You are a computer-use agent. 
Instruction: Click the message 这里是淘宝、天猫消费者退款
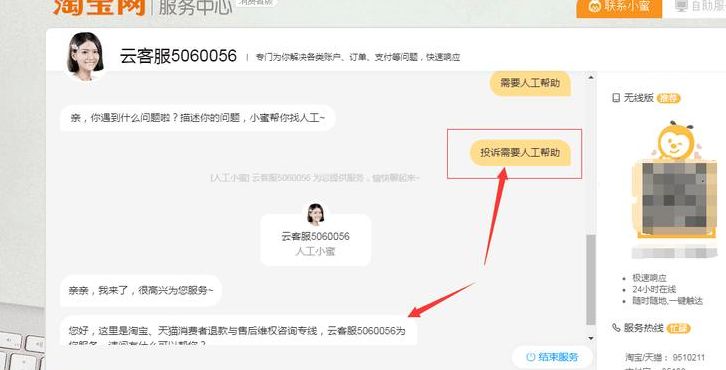click(x=238, y=331)
